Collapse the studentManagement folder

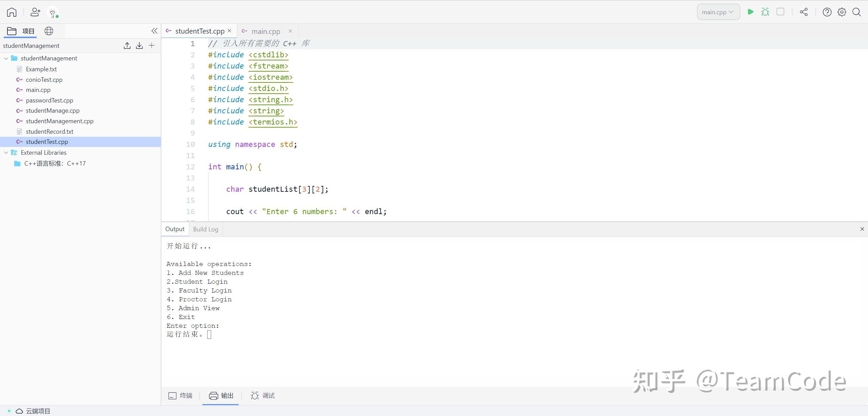(x=6, y=58)
